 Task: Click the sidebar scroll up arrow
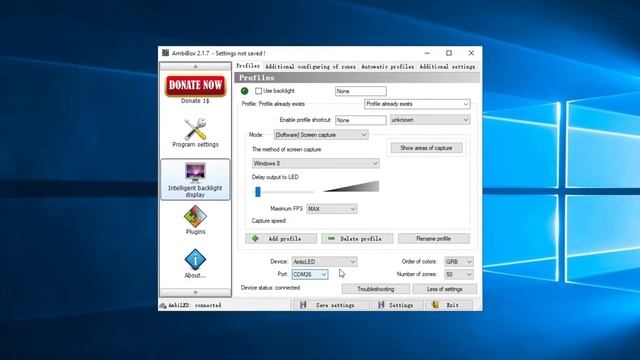point(196,66)
